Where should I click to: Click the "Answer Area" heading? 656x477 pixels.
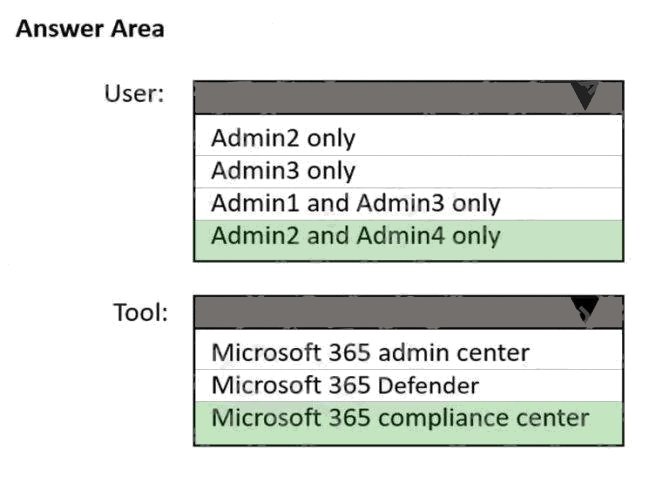tap(90, 30)
